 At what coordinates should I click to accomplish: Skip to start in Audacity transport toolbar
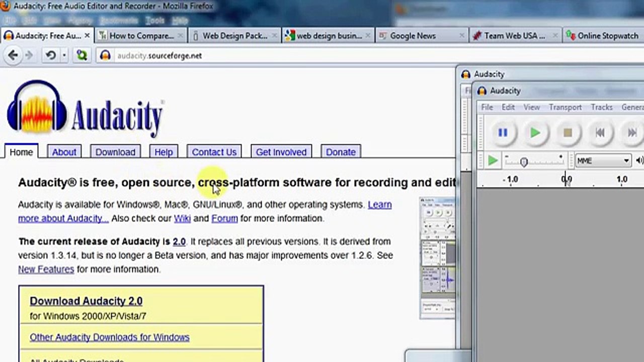coord(600,133)
